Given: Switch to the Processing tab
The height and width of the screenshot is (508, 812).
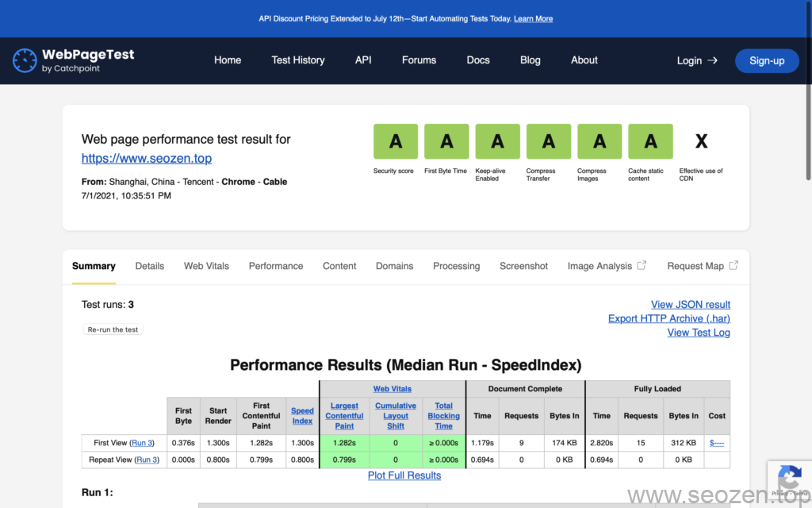Looking at the screenshot, I should pyautogui.click(x=456, y=266).
